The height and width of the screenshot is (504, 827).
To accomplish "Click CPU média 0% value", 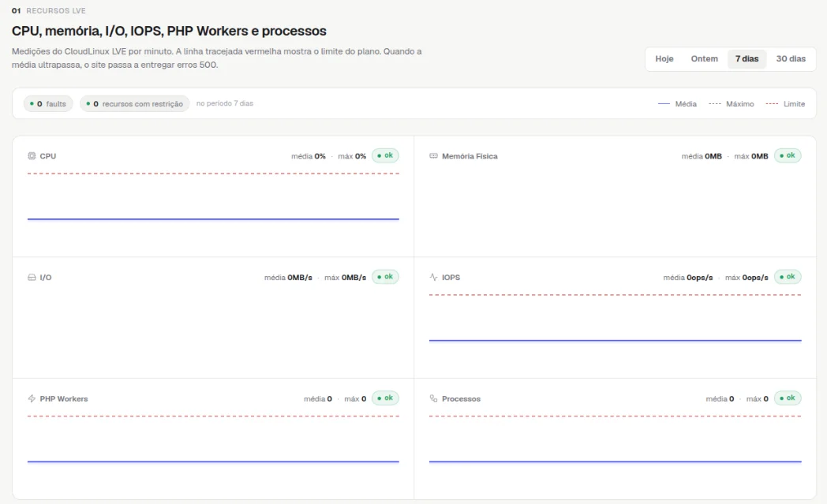I will click(308, 156).
